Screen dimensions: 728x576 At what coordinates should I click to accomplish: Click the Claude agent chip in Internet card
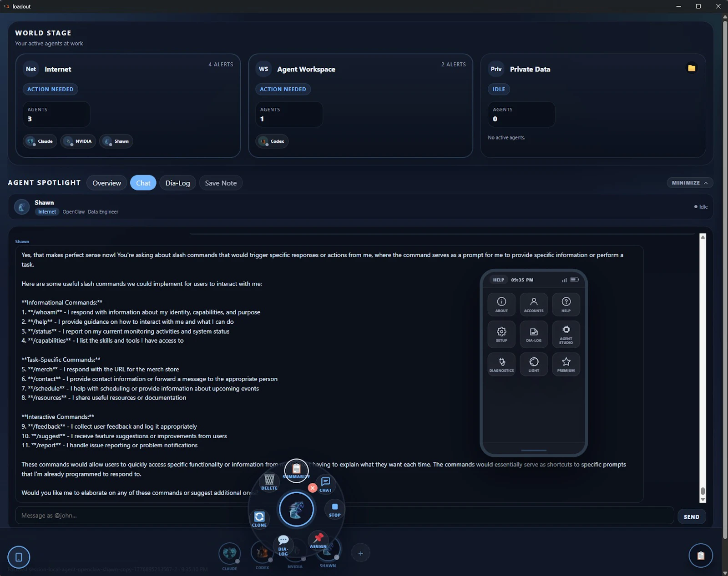pyautogui.click(x=40, y=141)
